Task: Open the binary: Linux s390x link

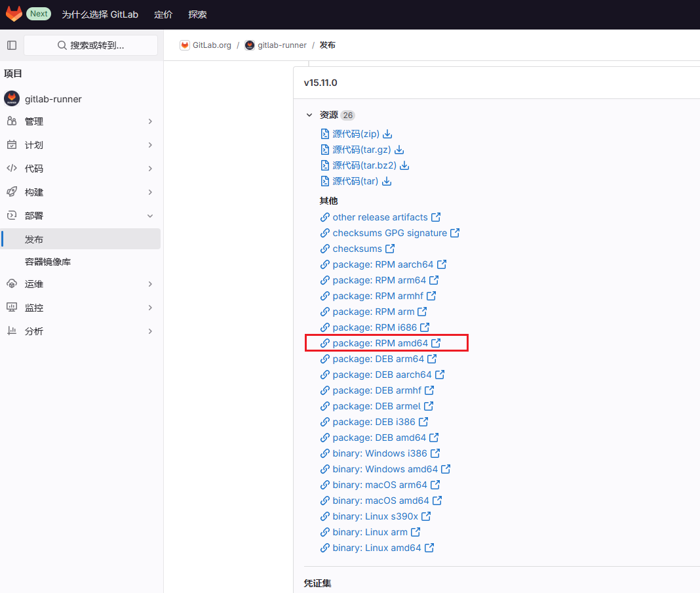Action: click(376, 516)
